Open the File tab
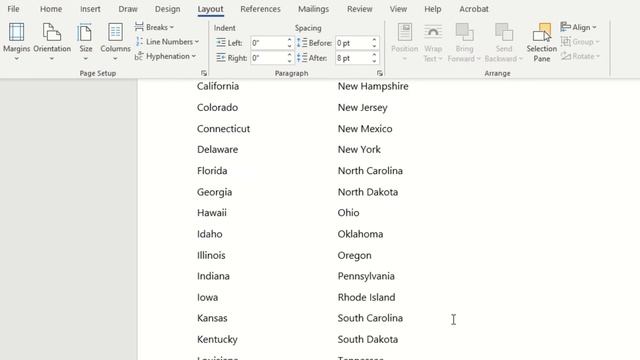640x360 pixels. point(13,9)
